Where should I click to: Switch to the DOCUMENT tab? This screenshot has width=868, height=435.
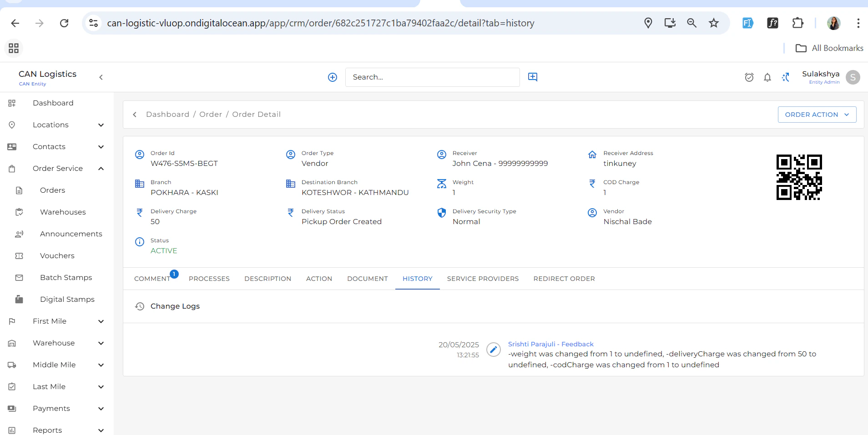click(368, 279)
